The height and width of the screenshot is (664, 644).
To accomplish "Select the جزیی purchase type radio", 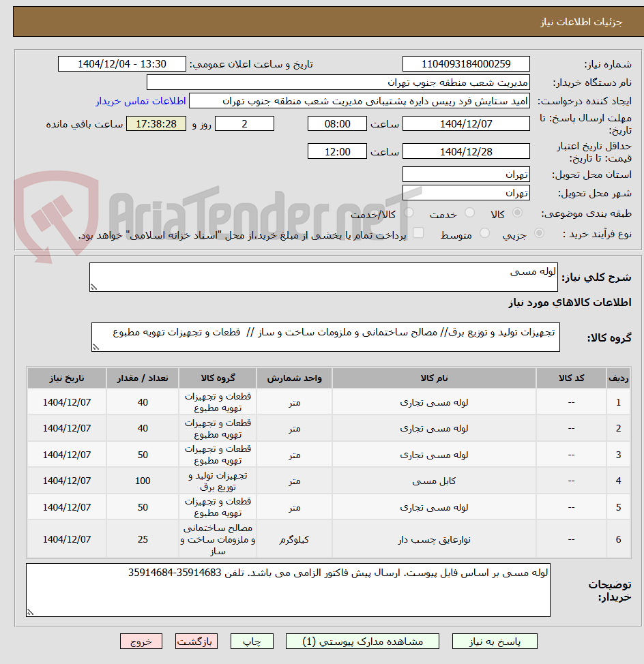I will click(539, 233).
